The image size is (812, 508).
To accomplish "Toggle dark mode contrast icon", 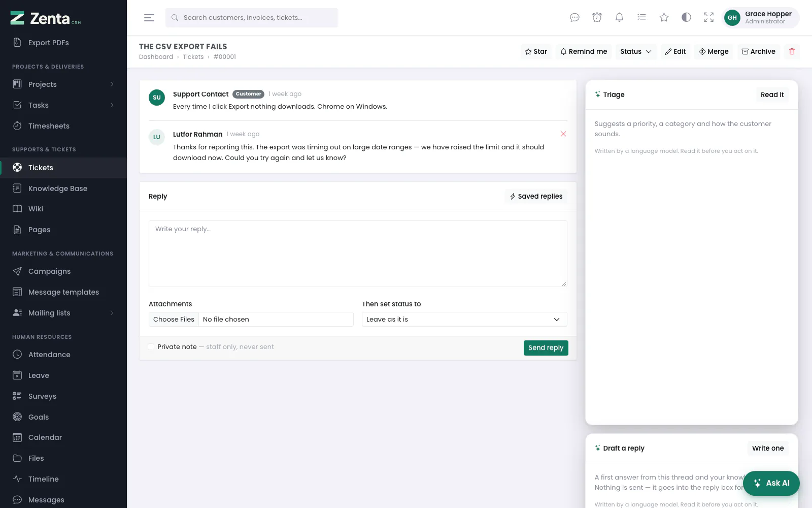I will 686,17.
